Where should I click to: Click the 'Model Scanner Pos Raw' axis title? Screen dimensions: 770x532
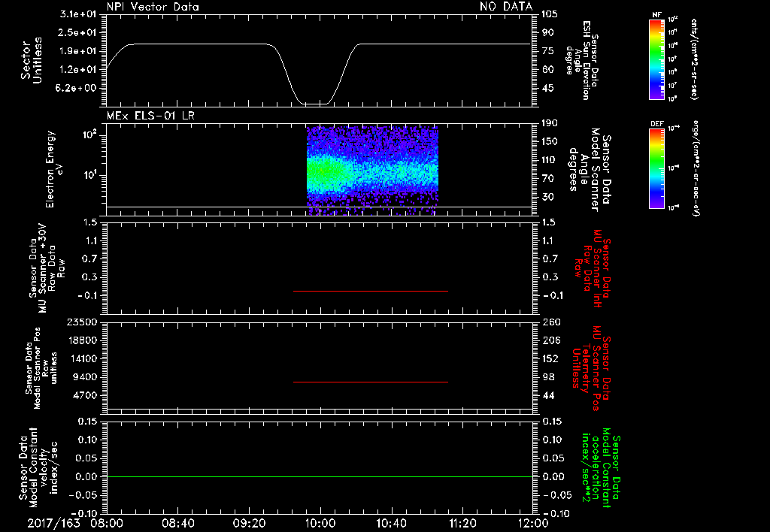click(41, 368)
